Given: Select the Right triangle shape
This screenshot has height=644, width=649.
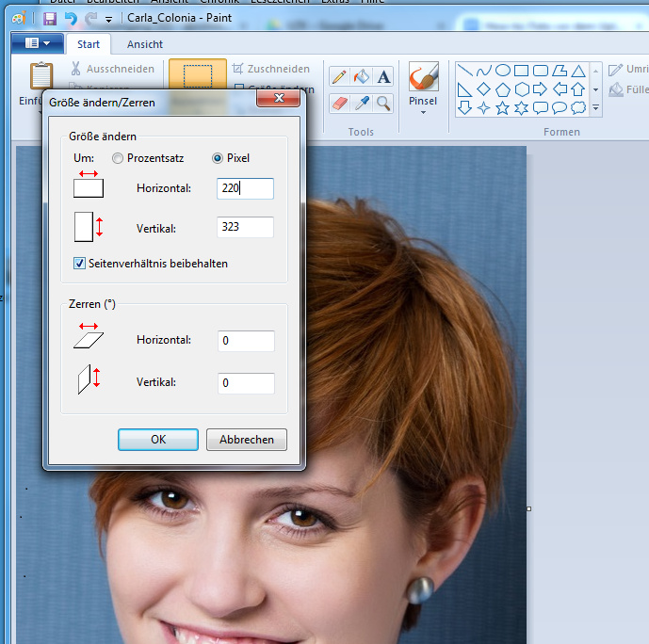Looking at the screenshot, I should tap(464, 89).
